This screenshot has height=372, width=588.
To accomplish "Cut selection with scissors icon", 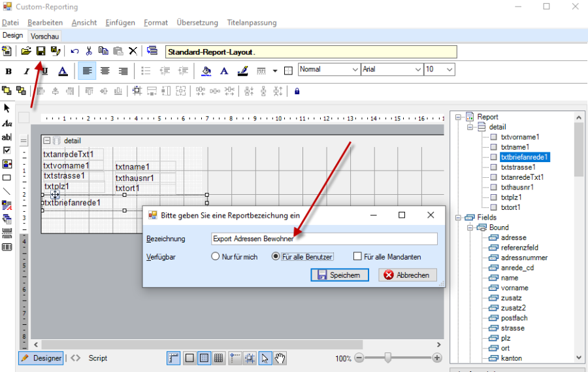I will click(x=89, y=51).
